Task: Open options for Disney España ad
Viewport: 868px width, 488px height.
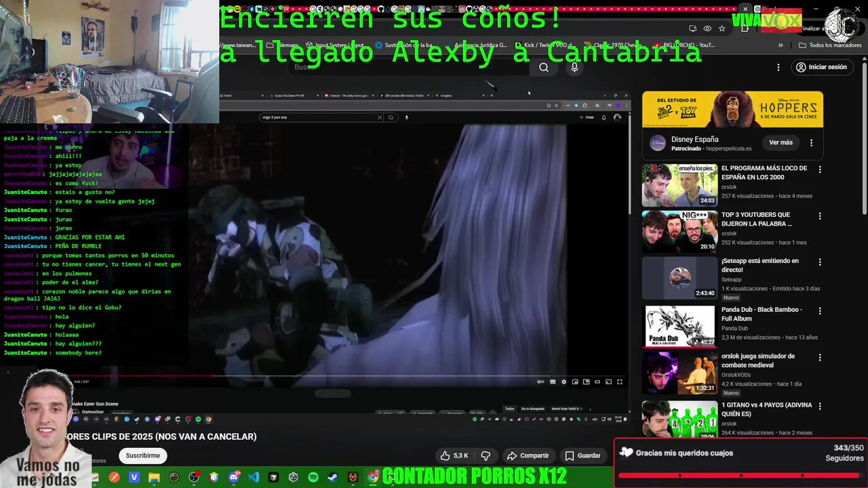Action: (x=811, y=142)
